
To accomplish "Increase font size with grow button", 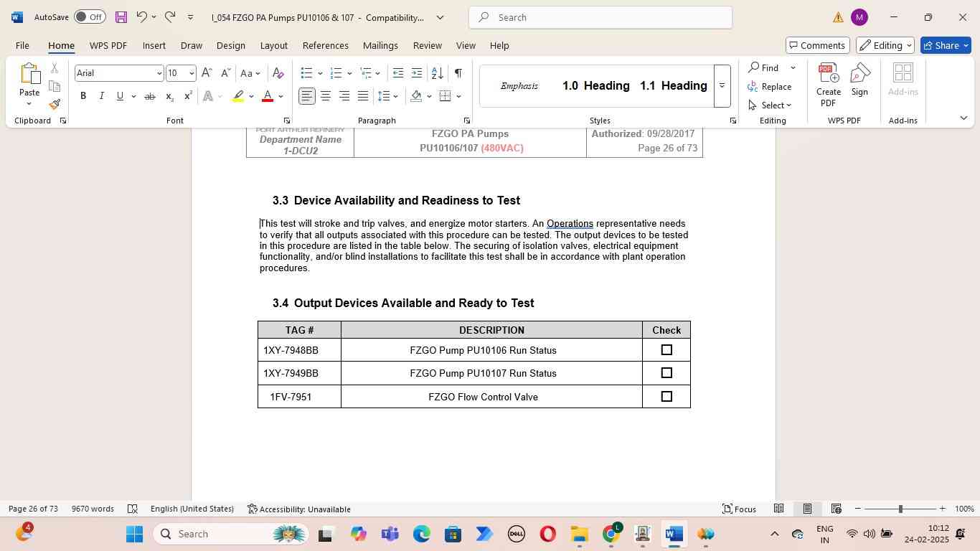I will coord(207,73).
